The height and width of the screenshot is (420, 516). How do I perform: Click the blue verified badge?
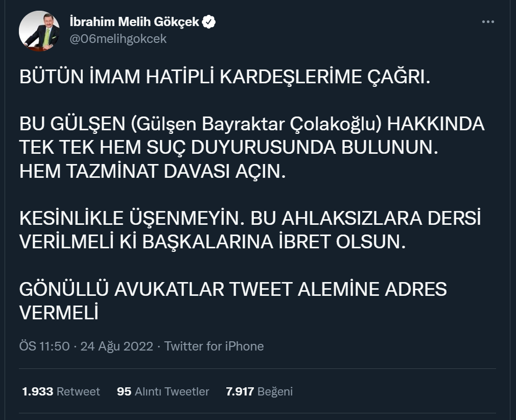pyautogui.click(x=209, y=22)
